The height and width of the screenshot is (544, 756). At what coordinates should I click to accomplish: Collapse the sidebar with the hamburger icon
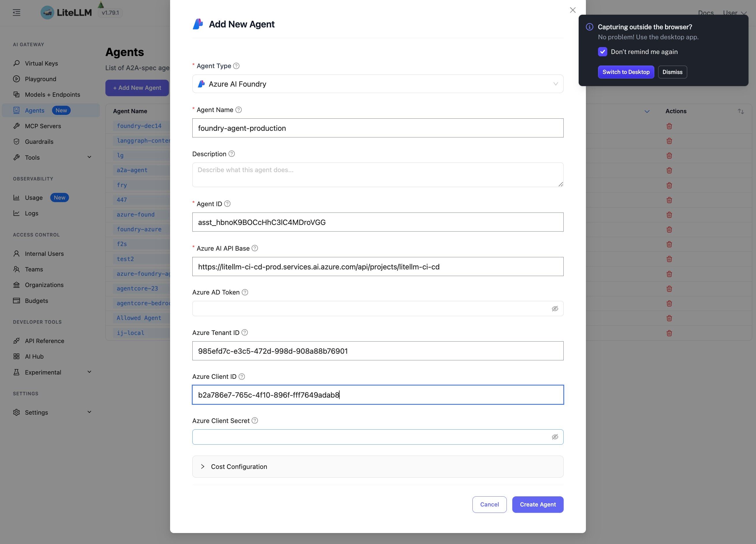(x=16, y=12)
